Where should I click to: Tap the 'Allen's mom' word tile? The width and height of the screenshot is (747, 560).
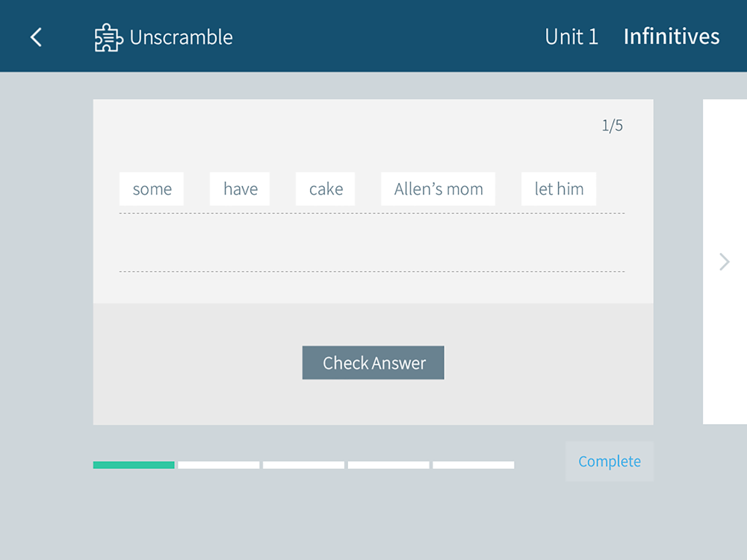point(438,189)
